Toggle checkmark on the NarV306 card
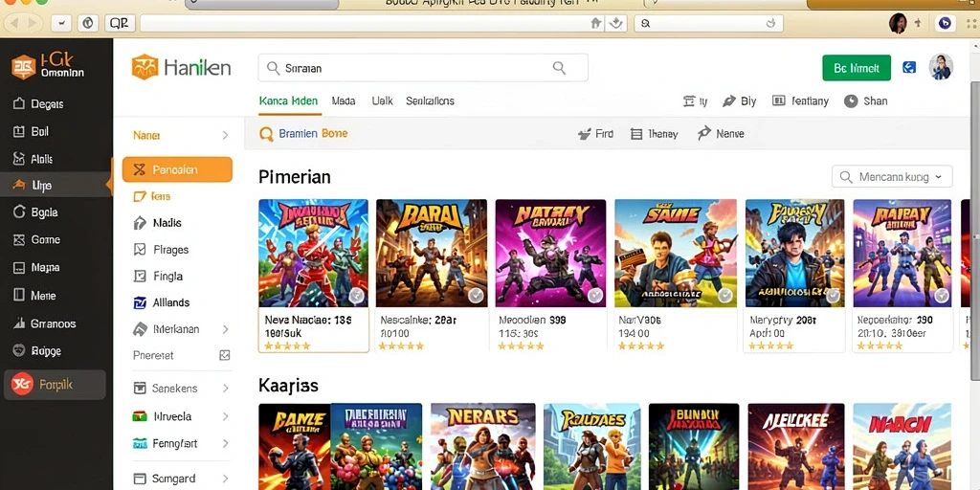This screenshot has width=980, height=490. coord(725,296)
